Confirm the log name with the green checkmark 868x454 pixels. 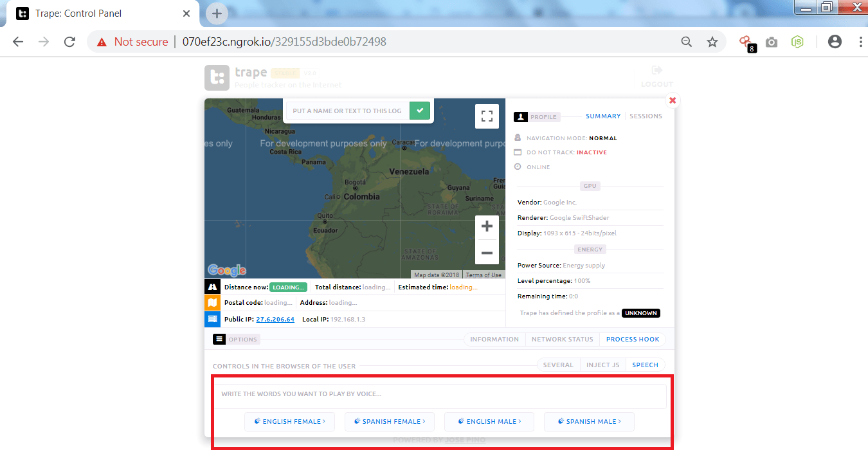coord(420,111)
